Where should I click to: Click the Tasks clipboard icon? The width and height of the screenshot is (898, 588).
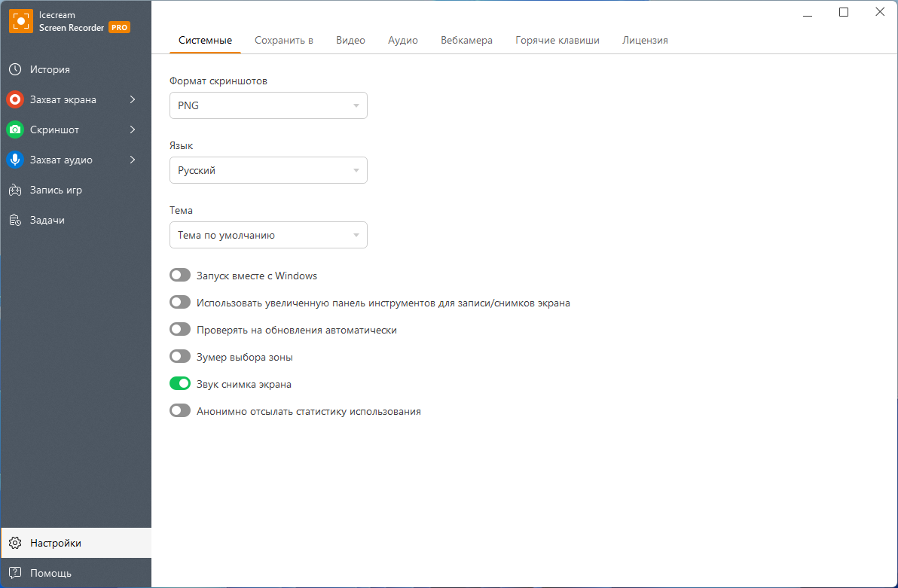tap(14, 220)
